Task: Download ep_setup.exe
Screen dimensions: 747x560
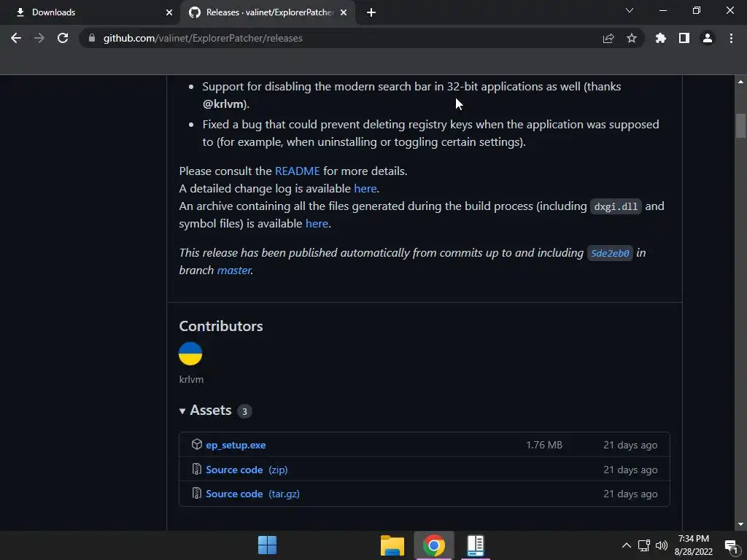Action: pyautogui.click(x=236, y=445)
